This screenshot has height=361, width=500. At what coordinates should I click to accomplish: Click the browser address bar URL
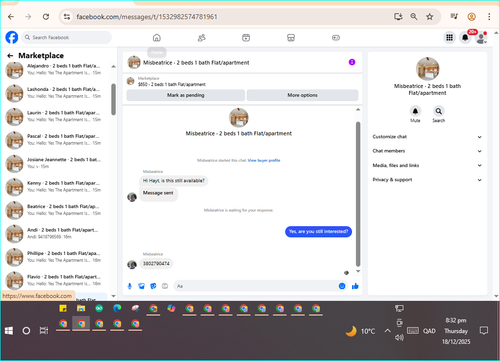click(x=147, y=17)
